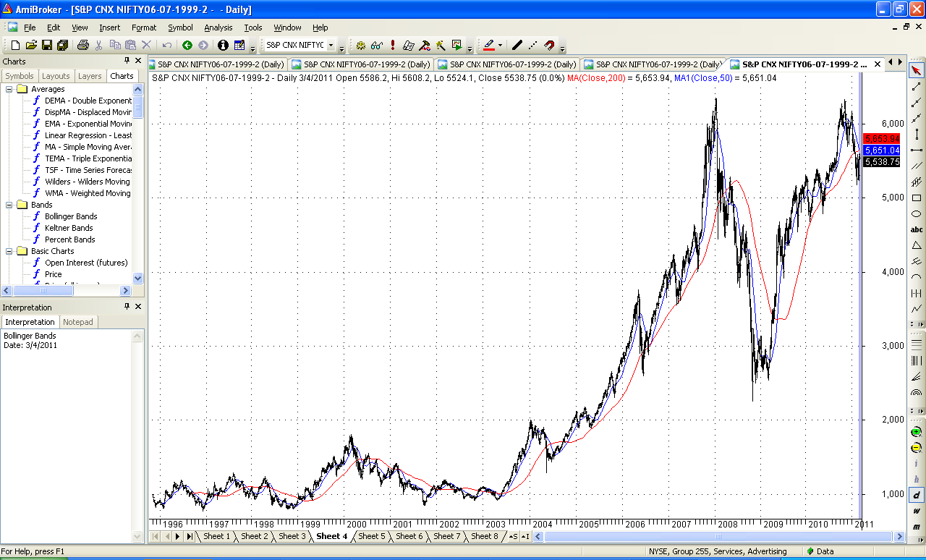
Task: Select Bollinger Bands in chart tree
Action: tap(71, 216)
